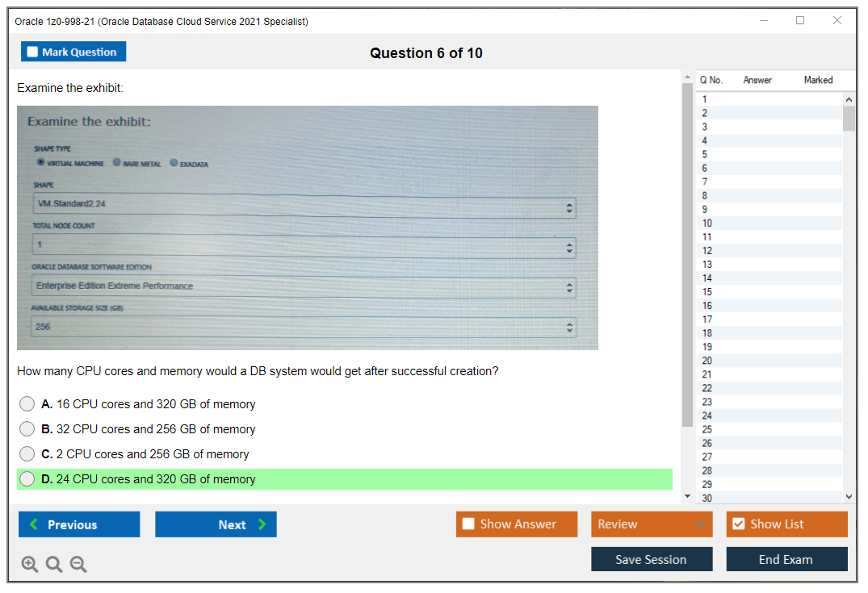This screenshot has height=593, width=868.
Task: Click the End Exam button
Action: [x=786, y=559]
